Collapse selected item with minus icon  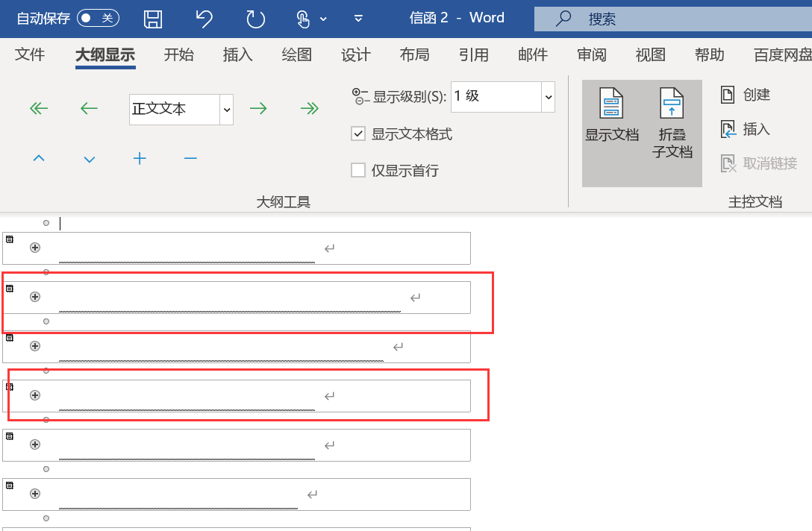[190, 158]
